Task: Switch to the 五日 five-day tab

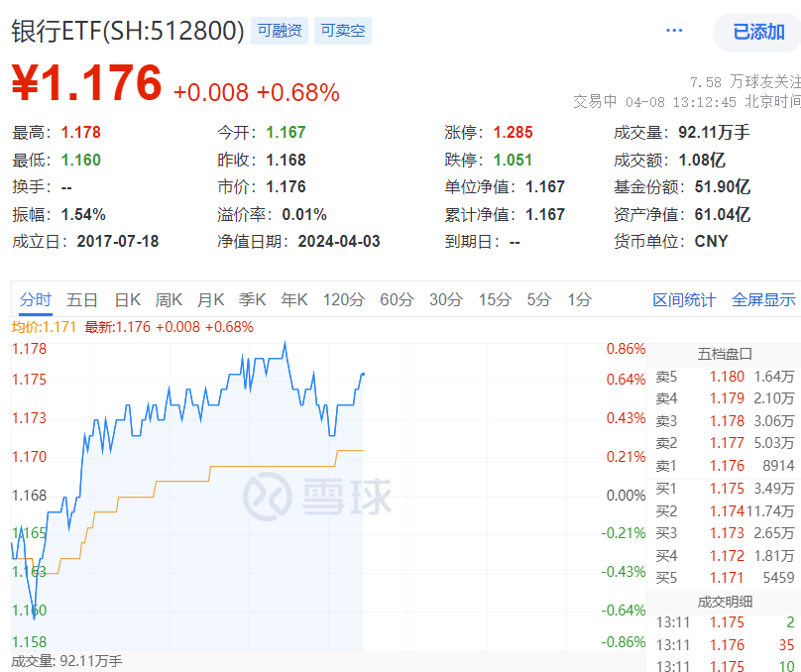Action: tap(81, 298)
